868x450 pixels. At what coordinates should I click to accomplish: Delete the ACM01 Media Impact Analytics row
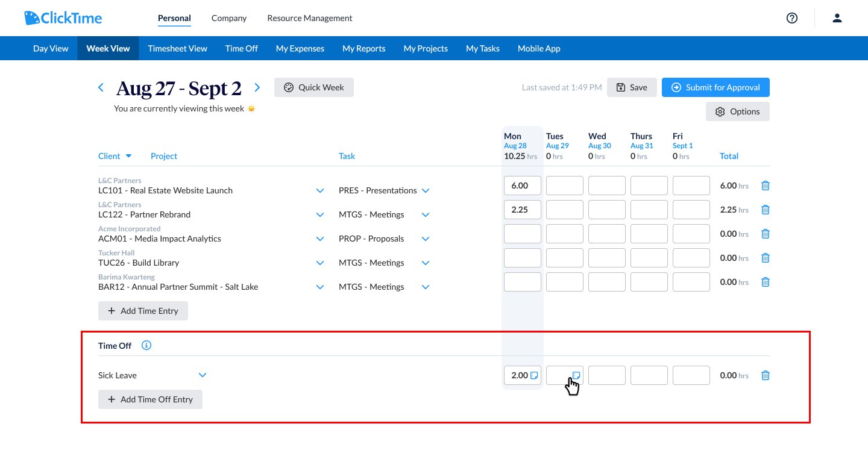766,234
